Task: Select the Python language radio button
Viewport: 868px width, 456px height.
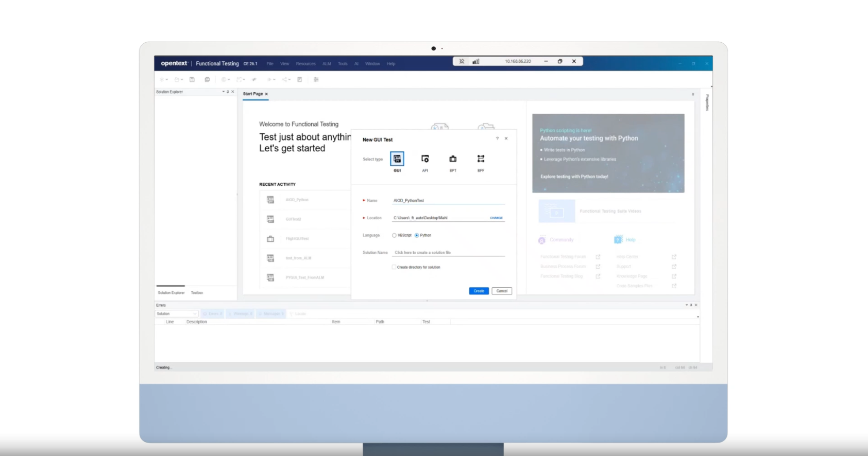Action: point(417,235)
